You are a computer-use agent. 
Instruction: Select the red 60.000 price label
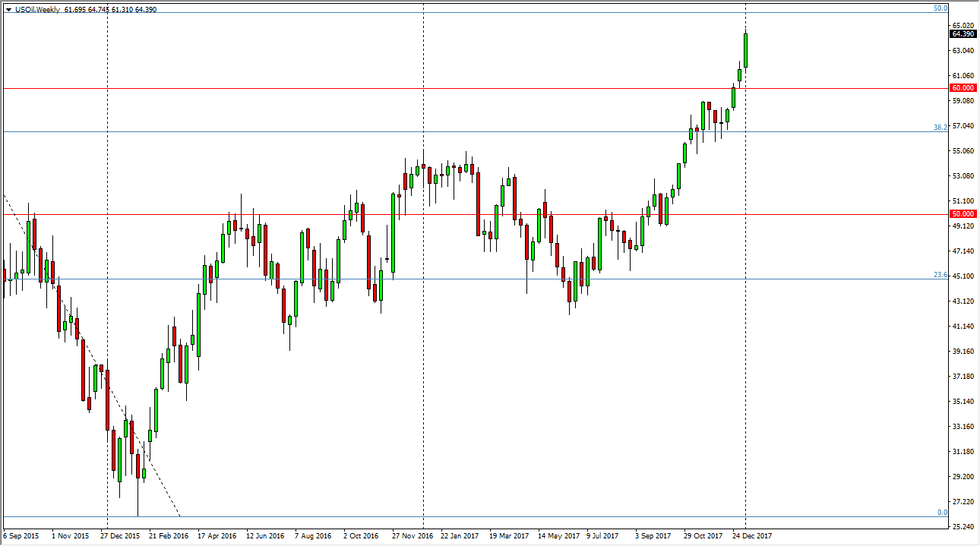(x=962, y=88)
